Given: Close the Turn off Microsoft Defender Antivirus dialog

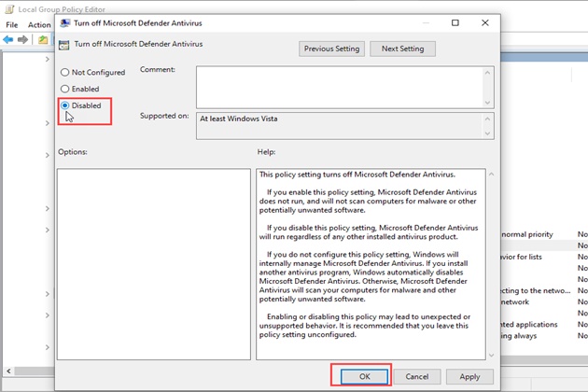Looking at the screenshot, I should coord(485,23).
